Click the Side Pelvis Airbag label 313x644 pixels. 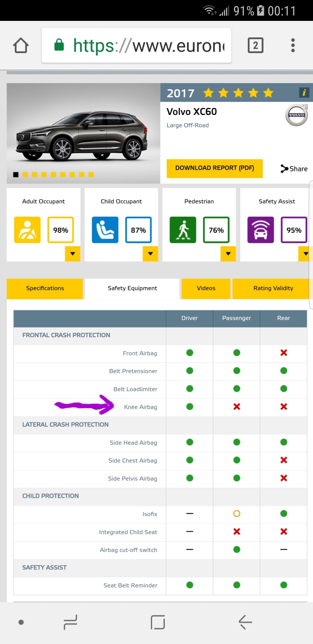click(x=133, y=479)
